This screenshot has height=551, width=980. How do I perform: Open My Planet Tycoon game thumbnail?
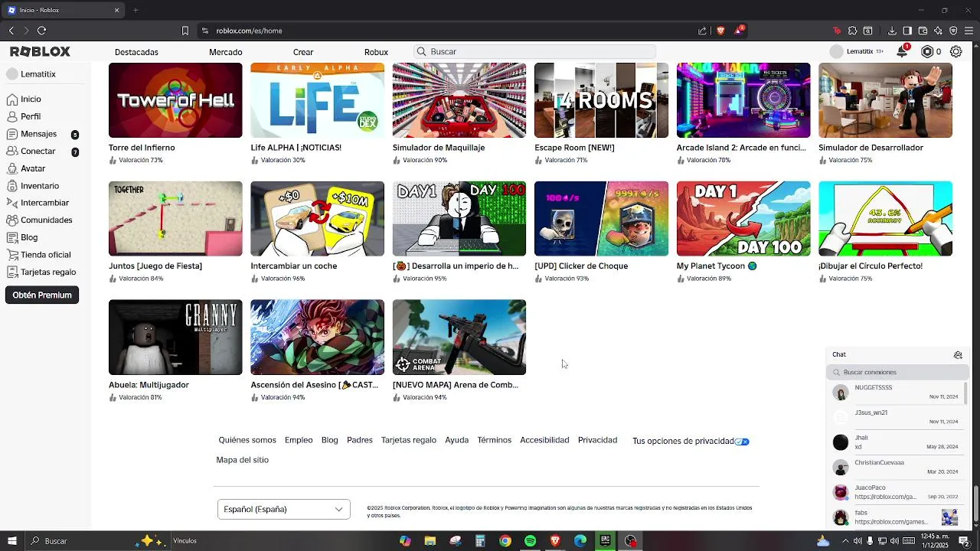click(x=743, y=219)
